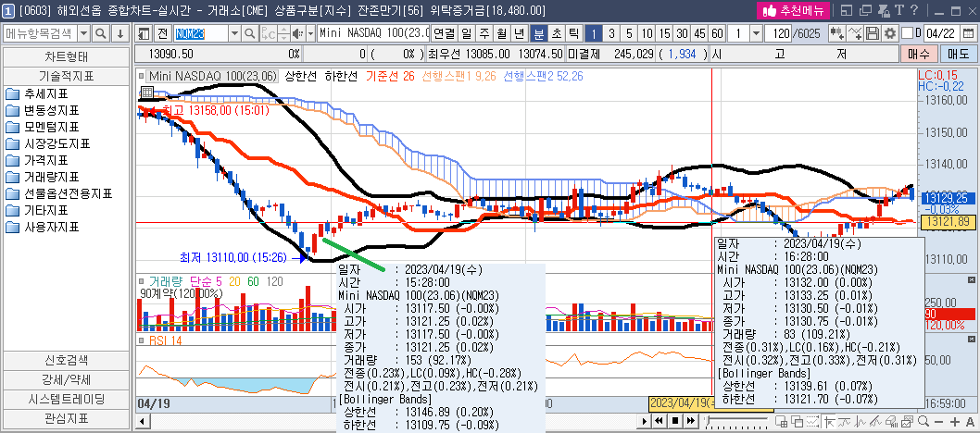Click the rewind button in replay controls
The width and height of the screenshot is (980, 433).
[x=659, y=421]
